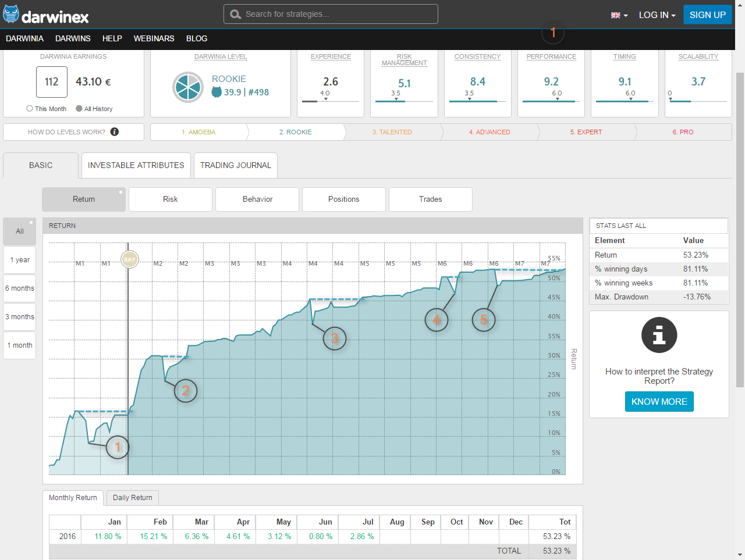The image size is (745, 560).
Task: Click the RAY marker on the chart
Action: click(129, 259)
